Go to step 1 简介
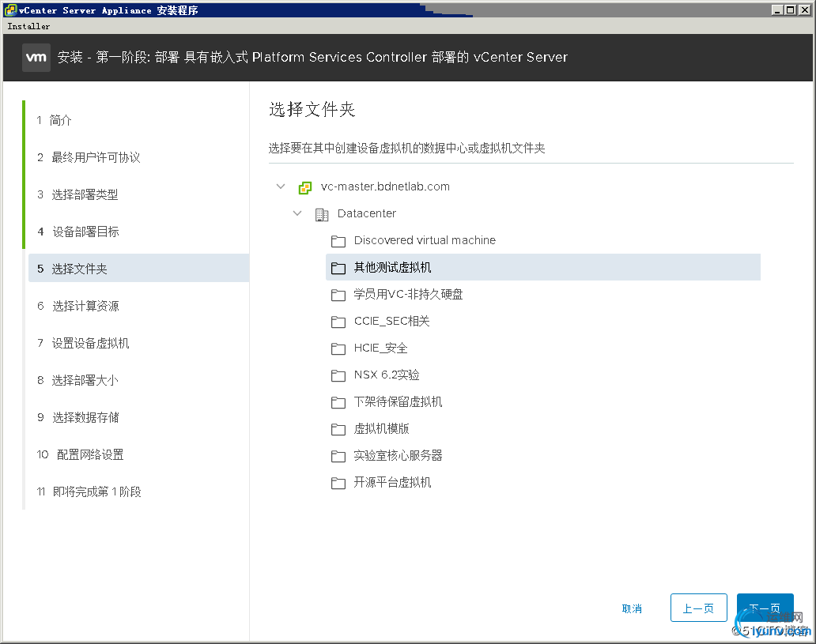This screenshot has height=644, width=816. pyautogui.click(x=54, y=120)
